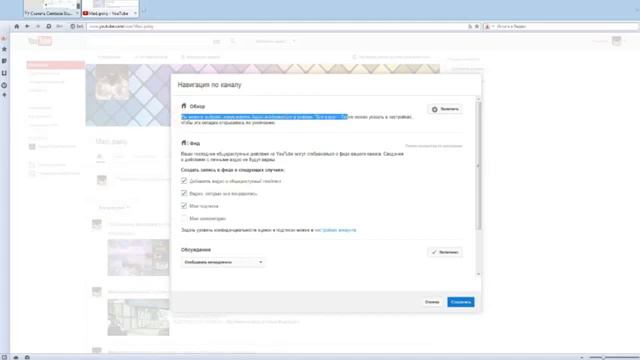Click the panel toggle icon in status bar
The width and height of the screenshot is (640, 360).
pyautogui.click(x=3, y=357)
